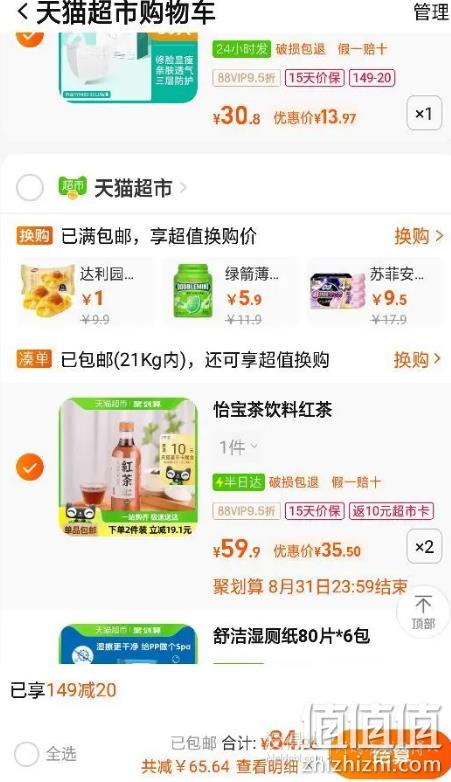The image size is (451, 782).
Task: Tap the green 超市 store logo icon
Action: [72, 188]
